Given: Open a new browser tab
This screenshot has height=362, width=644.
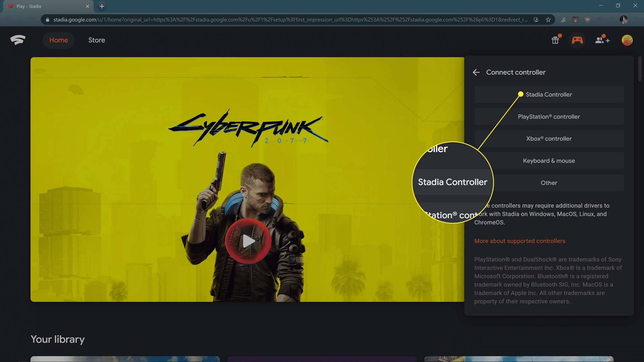Looking at the screenshot, I should pos(102,6).
